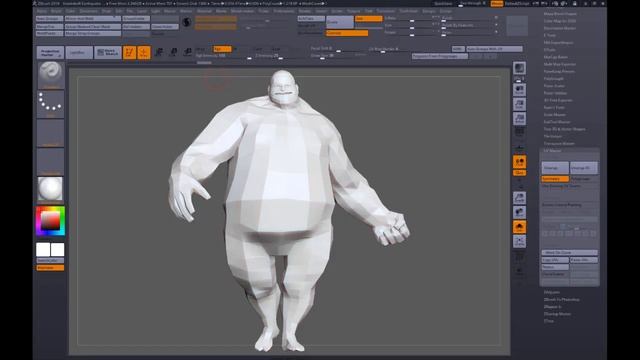
Task: Expand Transpose Master plugin
Action: click(559, 144)
